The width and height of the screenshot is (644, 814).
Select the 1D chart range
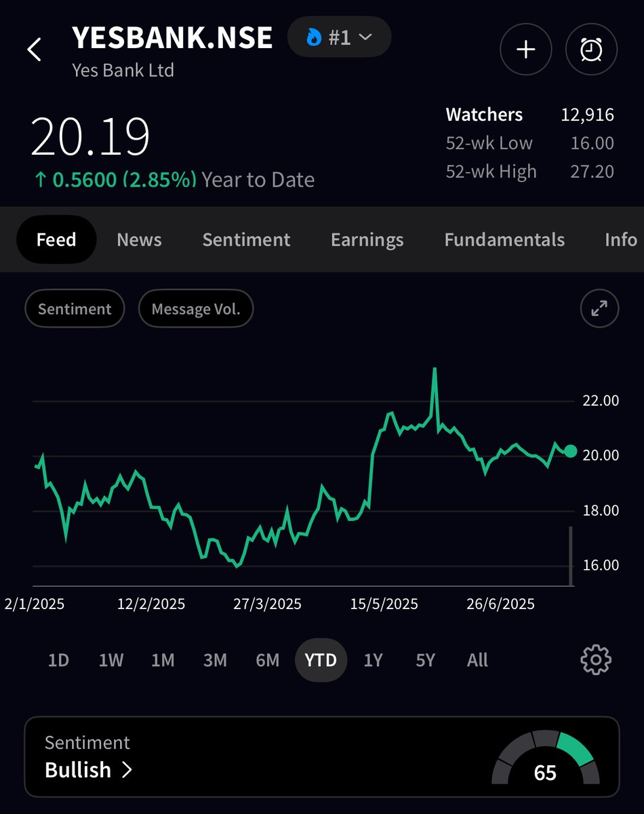(58, 660)
